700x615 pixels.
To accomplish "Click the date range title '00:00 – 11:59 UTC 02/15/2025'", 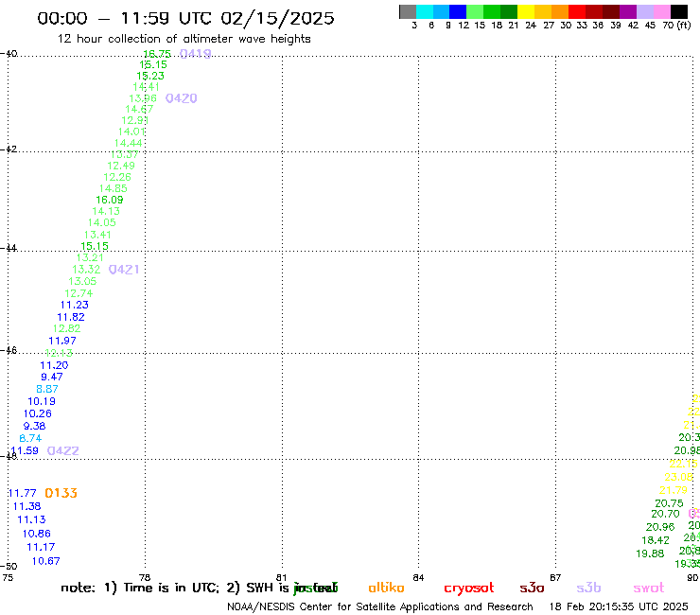I will 185,18.
